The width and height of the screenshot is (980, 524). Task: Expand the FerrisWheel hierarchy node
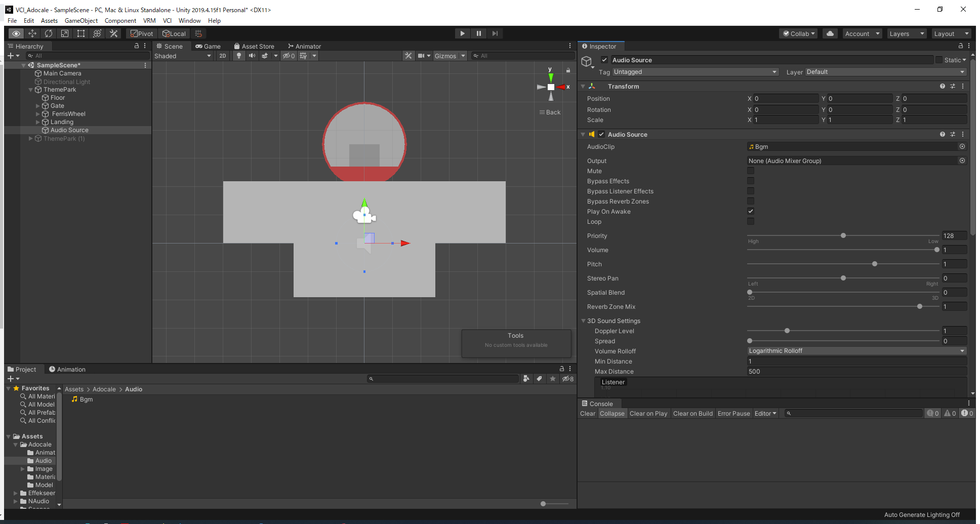pos(37,114)
